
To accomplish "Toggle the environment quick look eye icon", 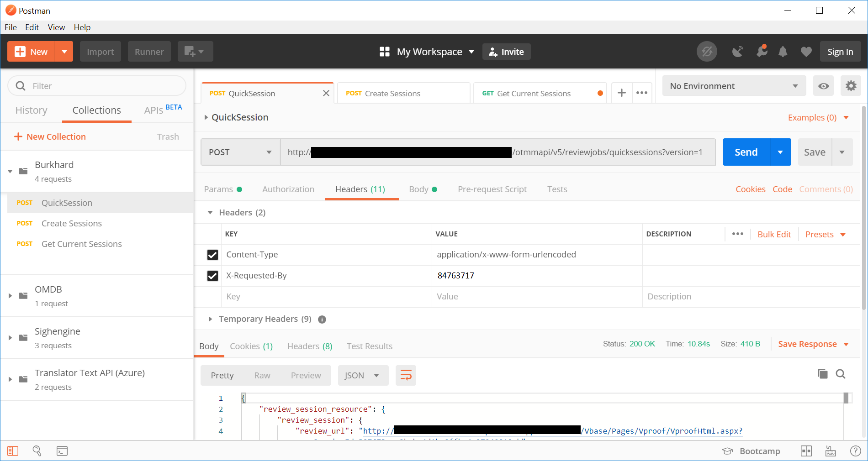I will point(823,86).
